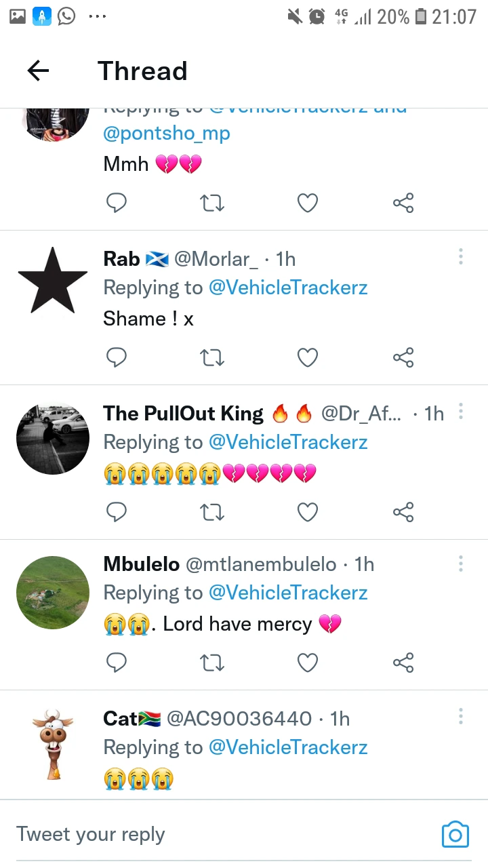Like Rab's "Shame ! x" tweet
Viewport: 488px width, 868px height.
[x=308, y=357]
